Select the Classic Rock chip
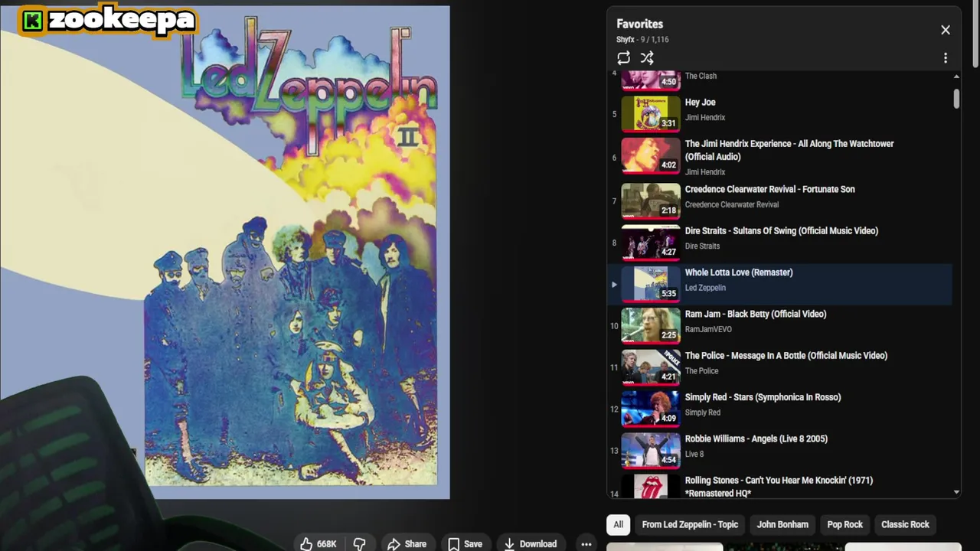This screenshot has height=551, width=980. (905, 524)
